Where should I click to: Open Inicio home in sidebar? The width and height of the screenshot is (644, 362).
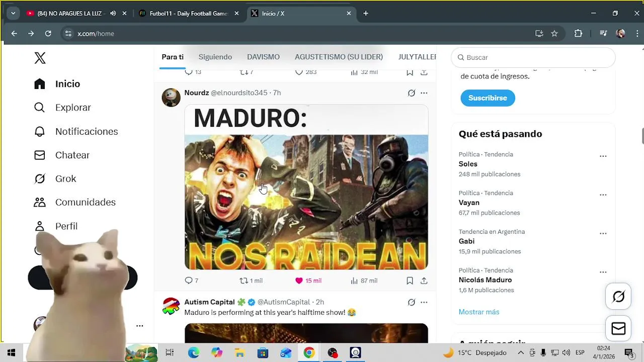(57, 84)
